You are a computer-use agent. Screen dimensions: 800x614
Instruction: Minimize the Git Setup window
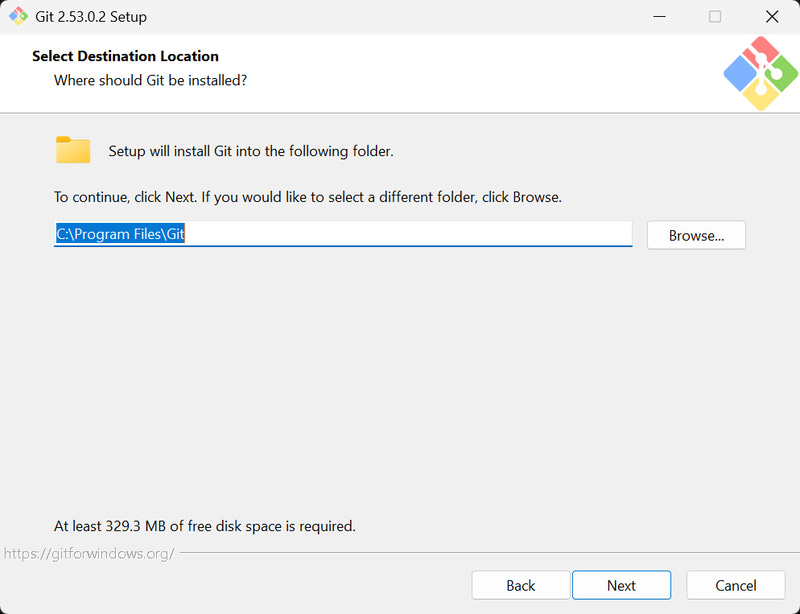[659, 17]
